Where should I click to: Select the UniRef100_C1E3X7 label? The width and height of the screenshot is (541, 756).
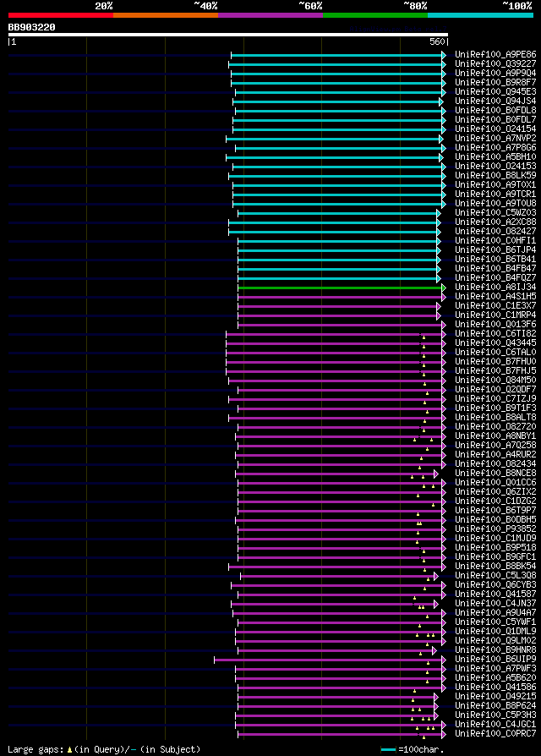pos(495,305)
